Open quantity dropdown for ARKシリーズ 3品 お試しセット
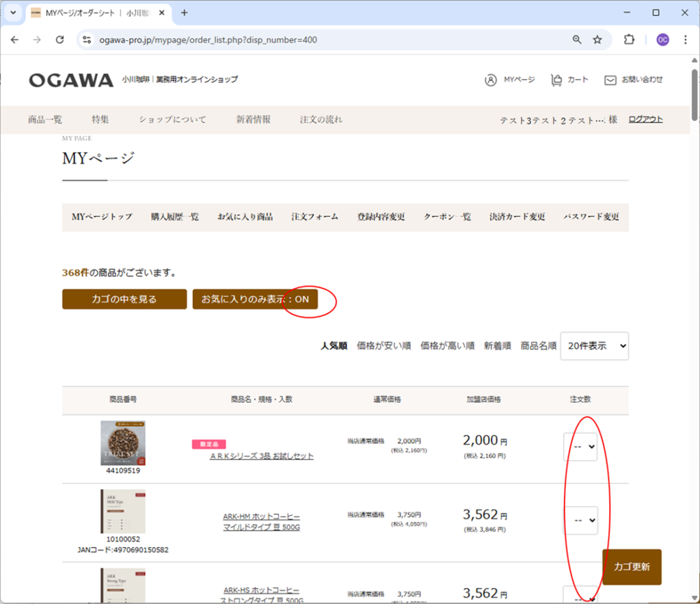The height and width of the screenshot is (604, 700). coord(580,447)
